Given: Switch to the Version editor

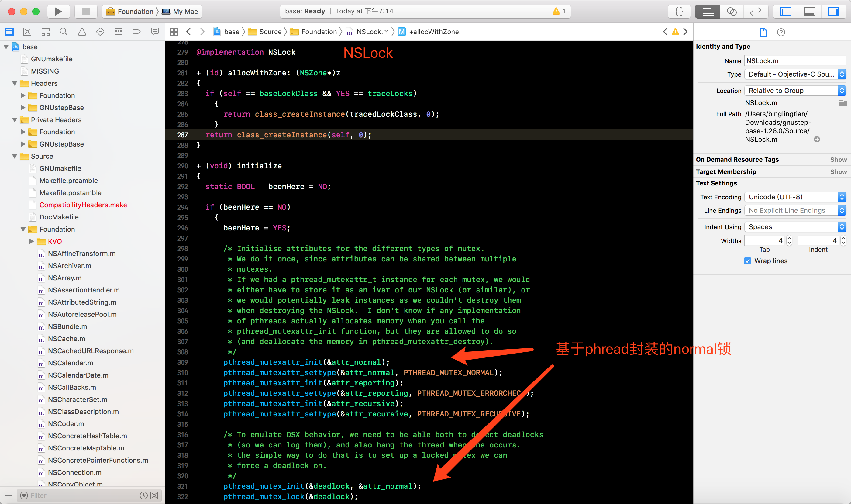Looking at the screenshot, I should (x=755, y=12).
